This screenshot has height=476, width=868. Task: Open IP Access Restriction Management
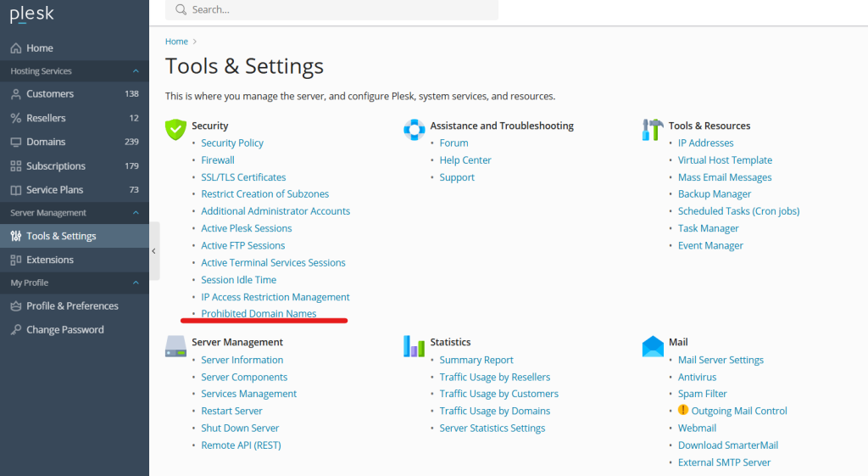tap(275, 297)
